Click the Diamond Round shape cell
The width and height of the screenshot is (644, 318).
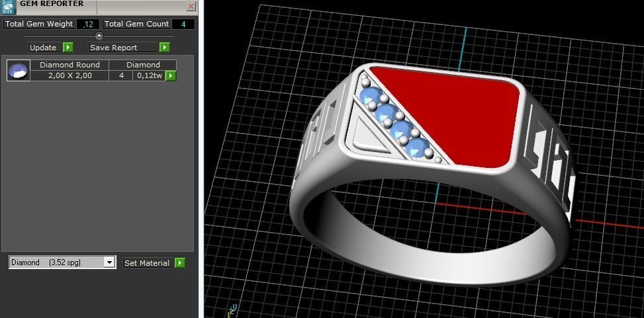click(x=69, y=65)
